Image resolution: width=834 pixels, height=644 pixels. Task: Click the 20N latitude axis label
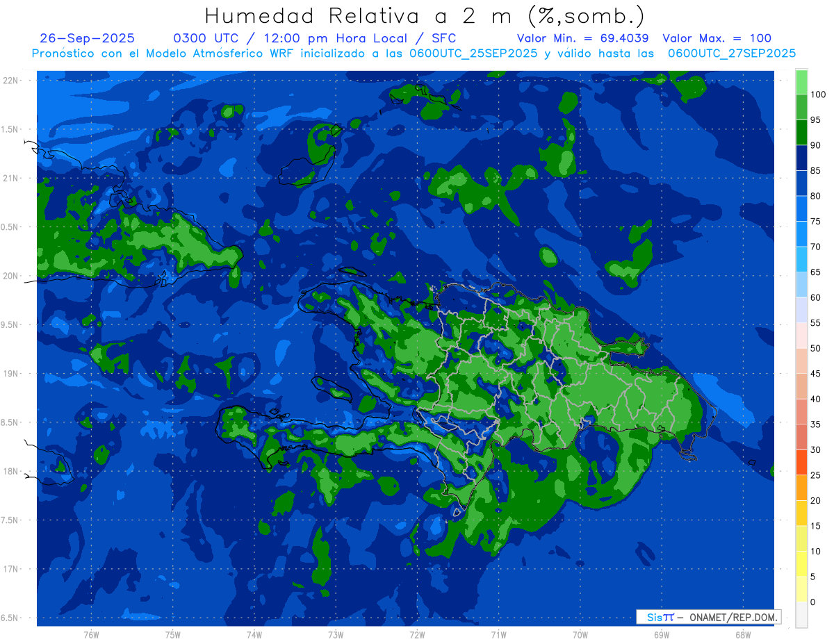[11, 276]
